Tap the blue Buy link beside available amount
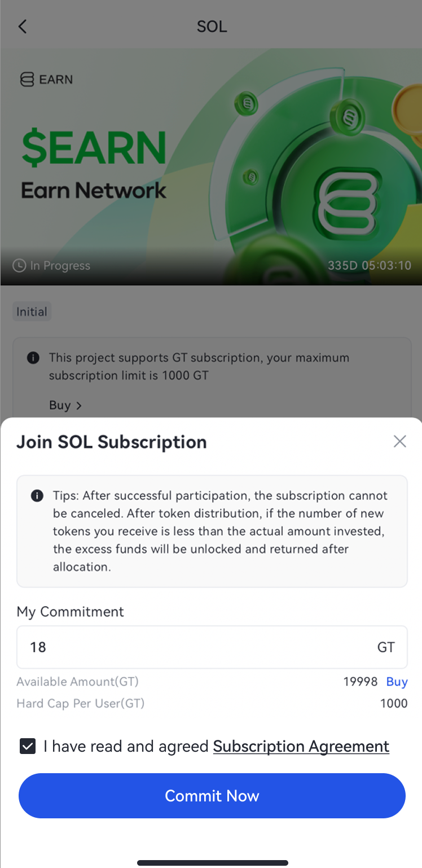The image size is (422, 868). click(x=397, y=682)
